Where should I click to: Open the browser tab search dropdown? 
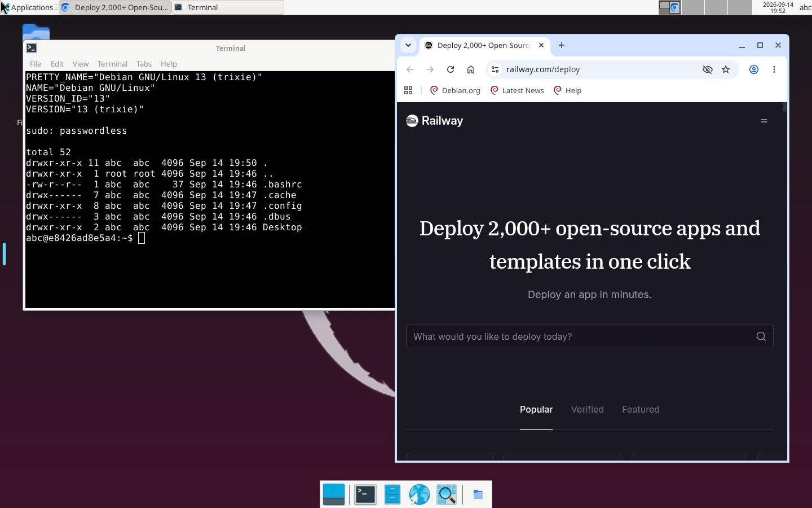coord(408,45)
